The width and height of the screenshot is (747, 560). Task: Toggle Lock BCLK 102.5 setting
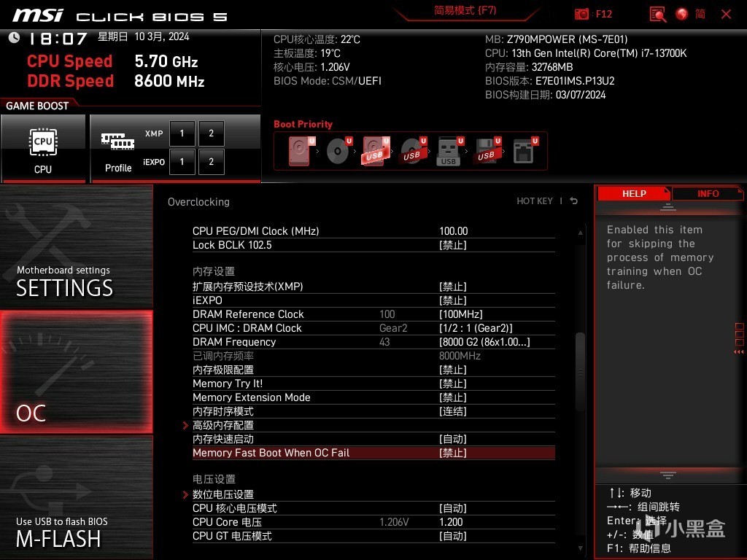point(373,245)
